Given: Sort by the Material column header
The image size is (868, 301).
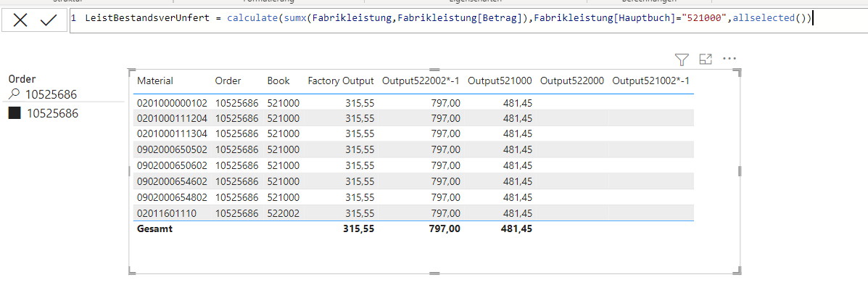Looking at the screenshot, I should tap(155, 81).
